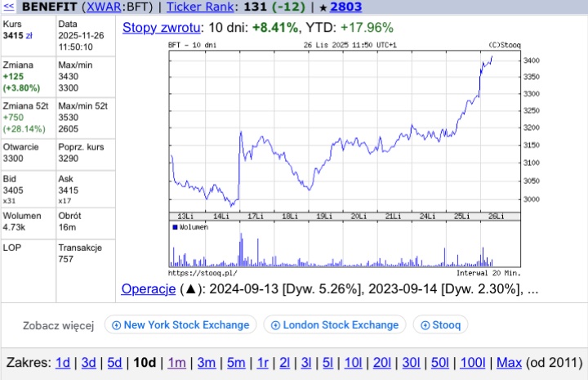The image size is (588, 380).
Task: Open the Operacje link
Action: click(x=149, y=288)
